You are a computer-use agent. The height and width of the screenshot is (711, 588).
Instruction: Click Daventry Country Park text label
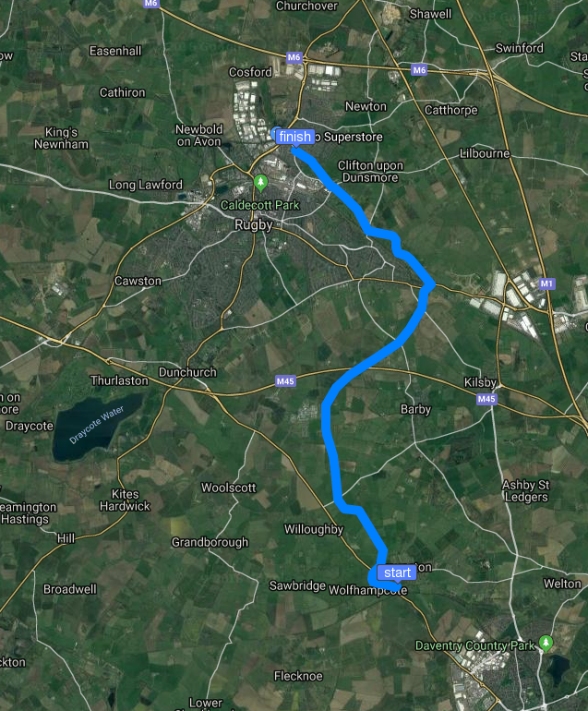point(475,645)
